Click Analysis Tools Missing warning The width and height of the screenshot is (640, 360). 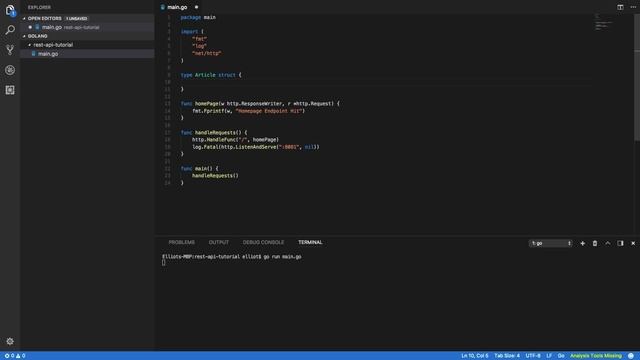pos(596,356)
